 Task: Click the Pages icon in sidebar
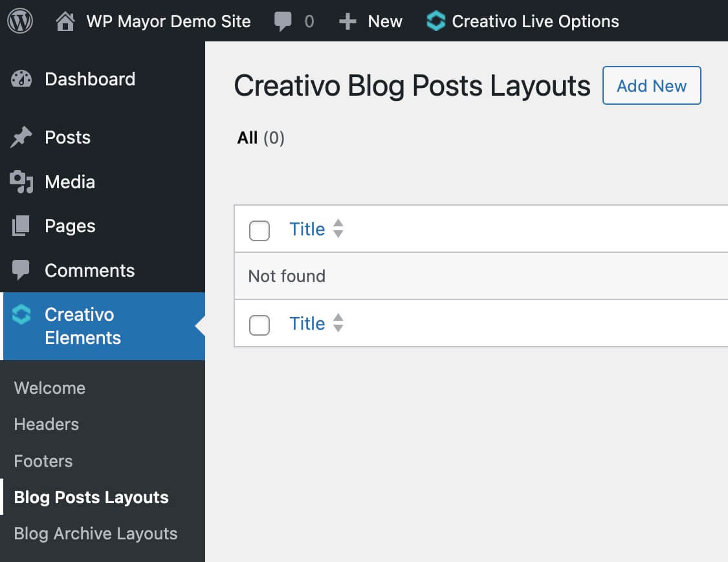[21, 226]
